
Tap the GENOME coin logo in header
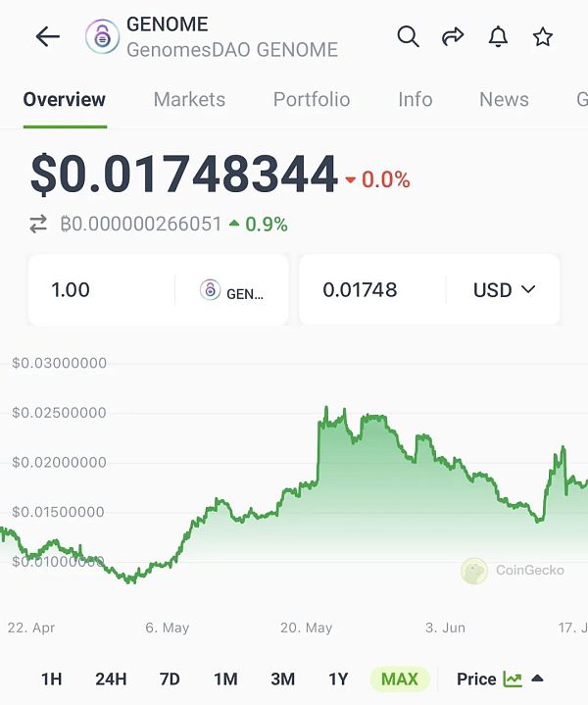point(102,37)
